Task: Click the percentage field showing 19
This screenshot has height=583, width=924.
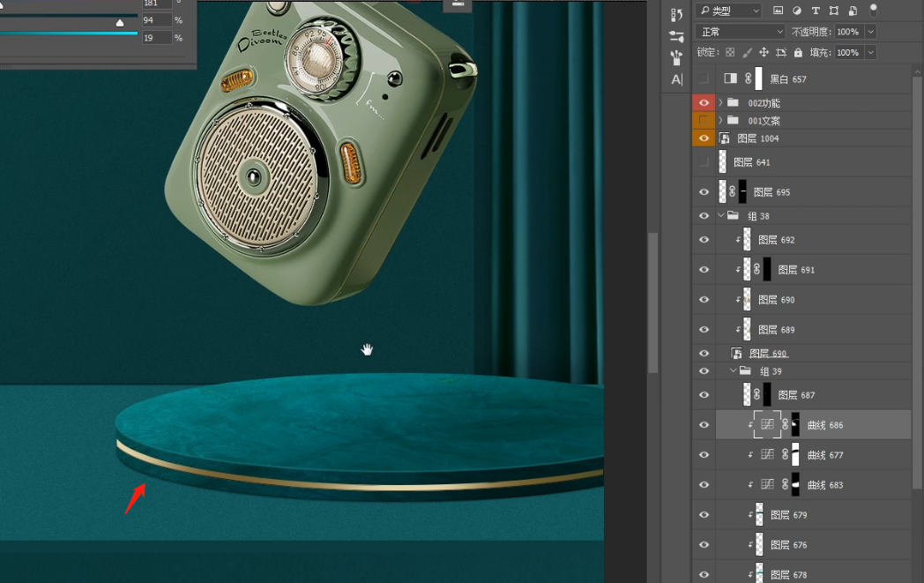Action: [156, 38]
